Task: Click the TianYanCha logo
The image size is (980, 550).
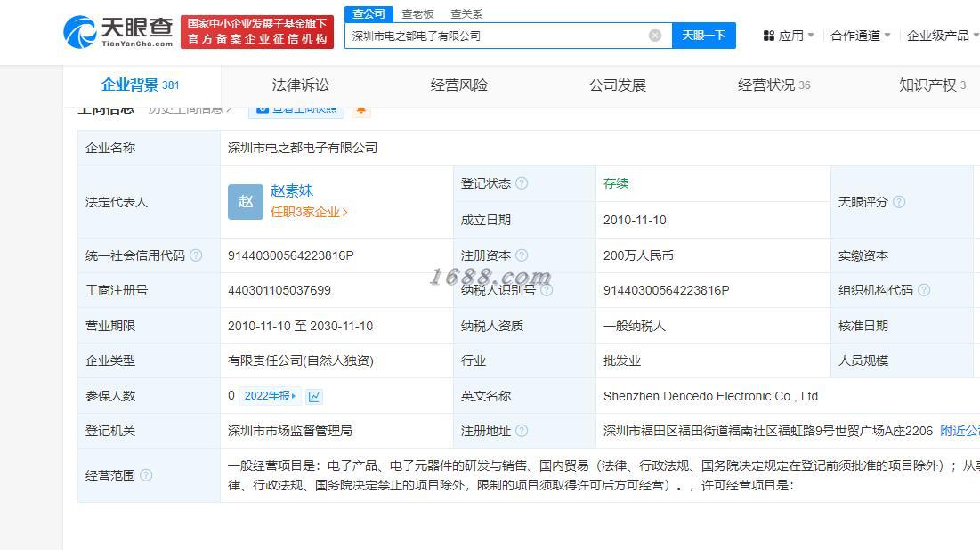Action: click(118, 32)
